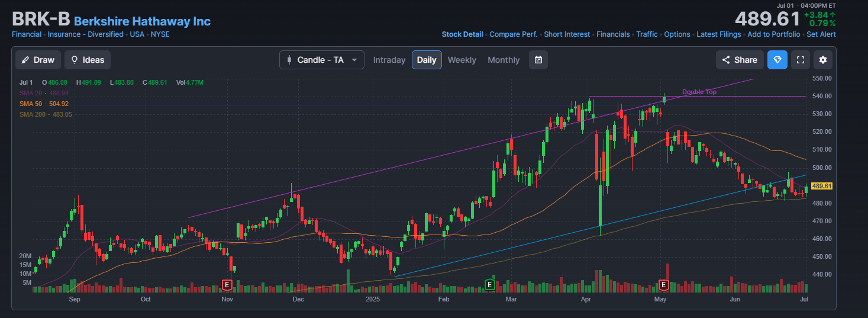Open Compare Perf. link
868x318 pixels.
[513, 34]
